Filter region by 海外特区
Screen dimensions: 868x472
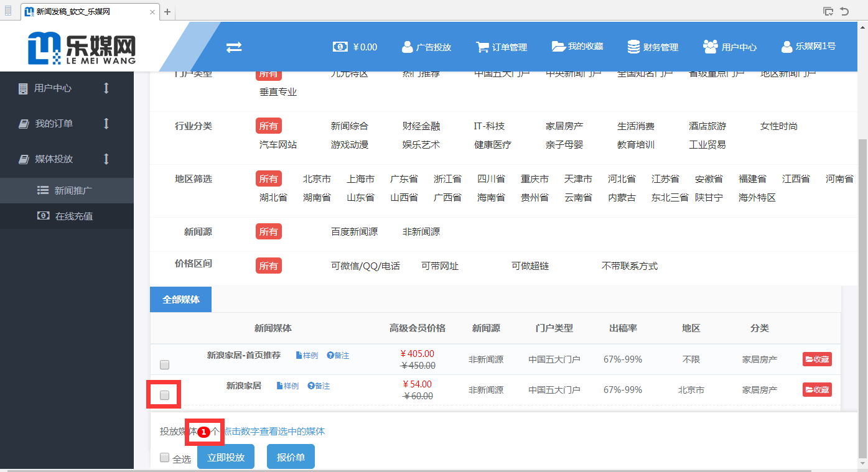[757, 198]
